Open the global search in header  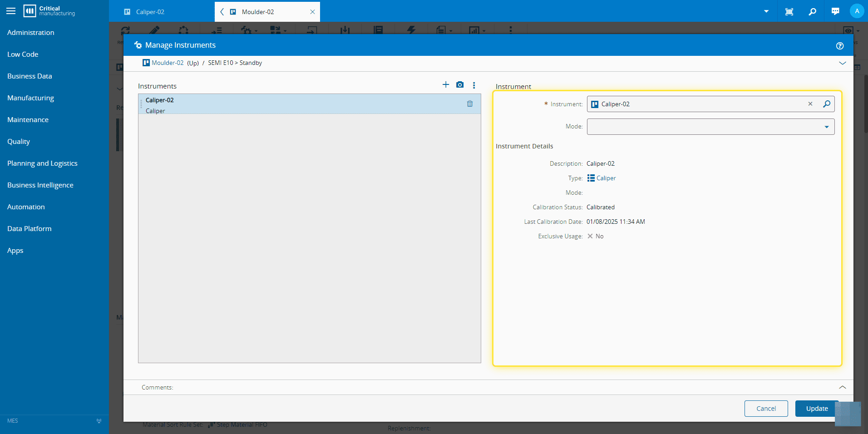(812, 12)
